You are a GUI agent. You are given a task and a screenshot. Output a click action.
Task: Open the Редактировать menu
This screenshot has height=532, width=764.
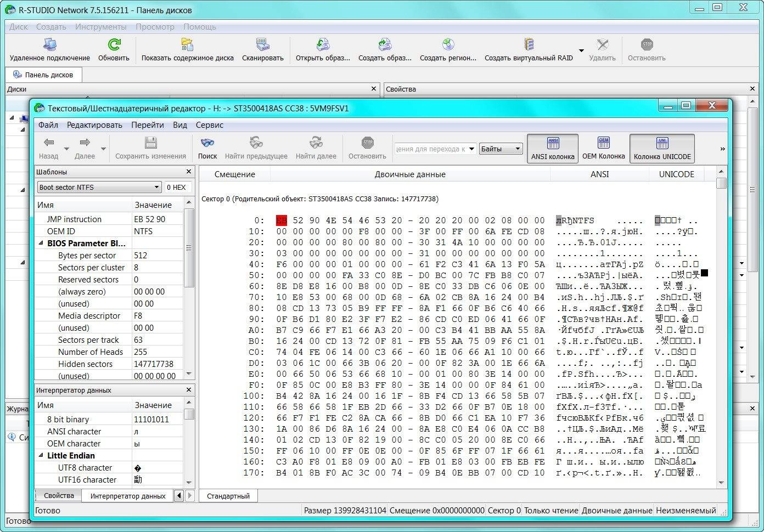[x=94, y=125]
